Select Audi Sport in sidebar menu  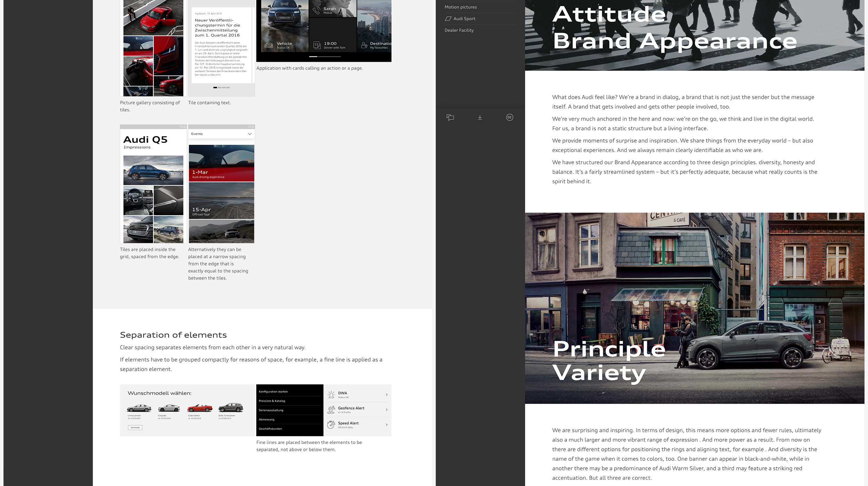click(x=464, y=19)
